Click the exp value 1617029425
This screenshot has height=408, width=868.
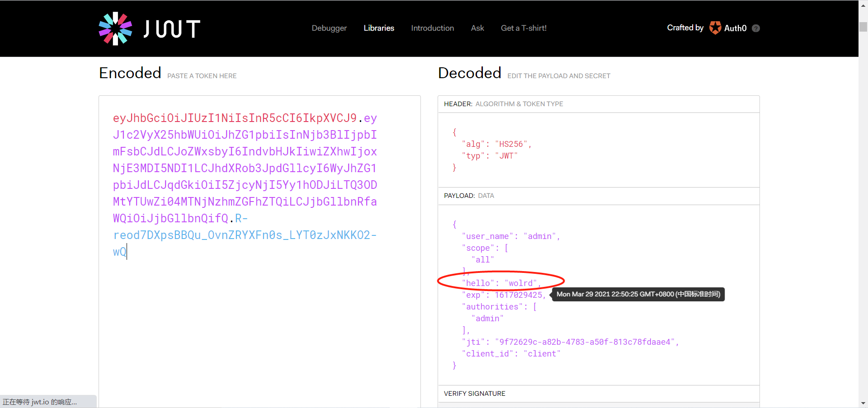[x=518, y=295]
